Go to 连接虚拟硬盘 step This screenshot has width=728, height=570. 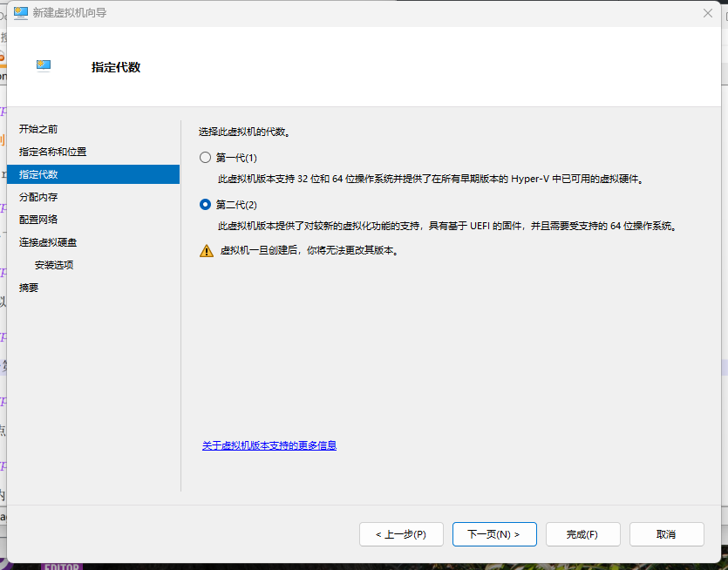point(48,242)
